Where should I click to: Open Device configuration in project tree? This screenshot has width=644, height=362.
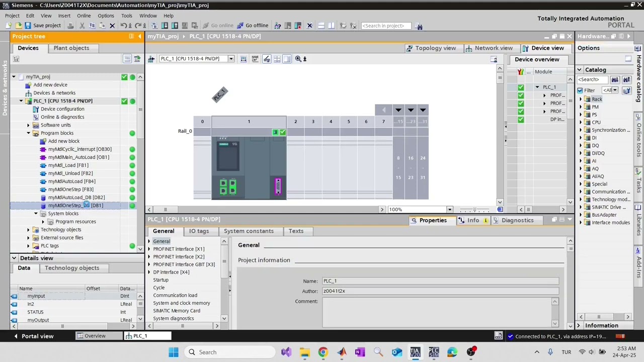62,109
